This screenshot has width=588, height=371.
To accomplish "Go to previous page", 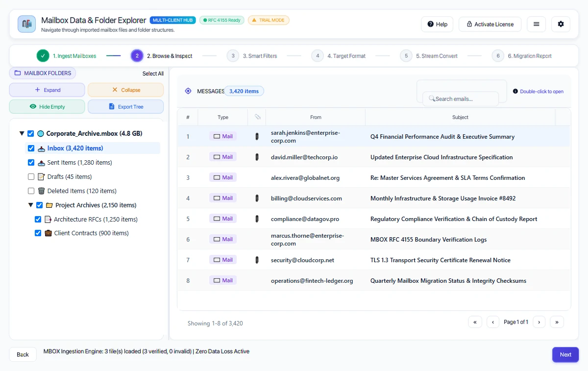I will tap(493, 322).
